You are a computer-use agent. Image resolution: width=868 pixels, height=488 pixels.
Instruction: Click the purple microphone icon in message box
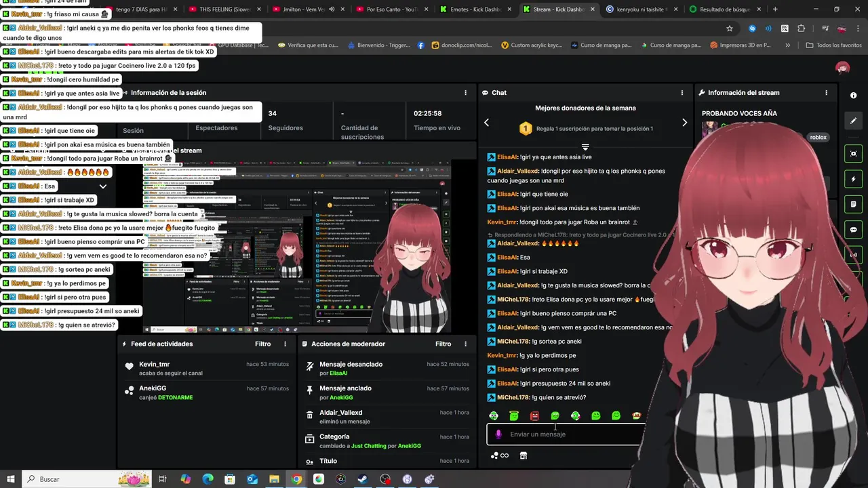tap(498, 434)
